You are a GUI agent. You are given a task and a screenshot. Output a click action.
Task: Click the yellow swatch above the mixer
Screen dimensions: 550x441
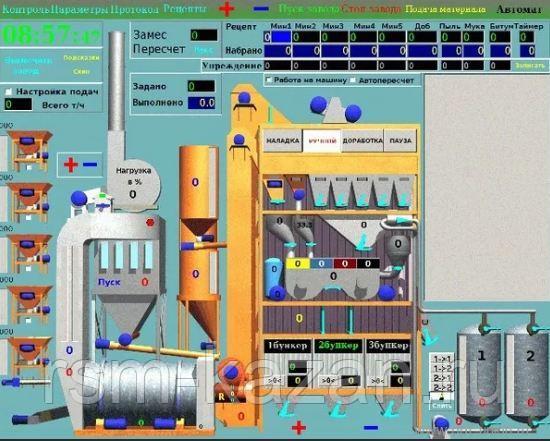coord(298,263)
